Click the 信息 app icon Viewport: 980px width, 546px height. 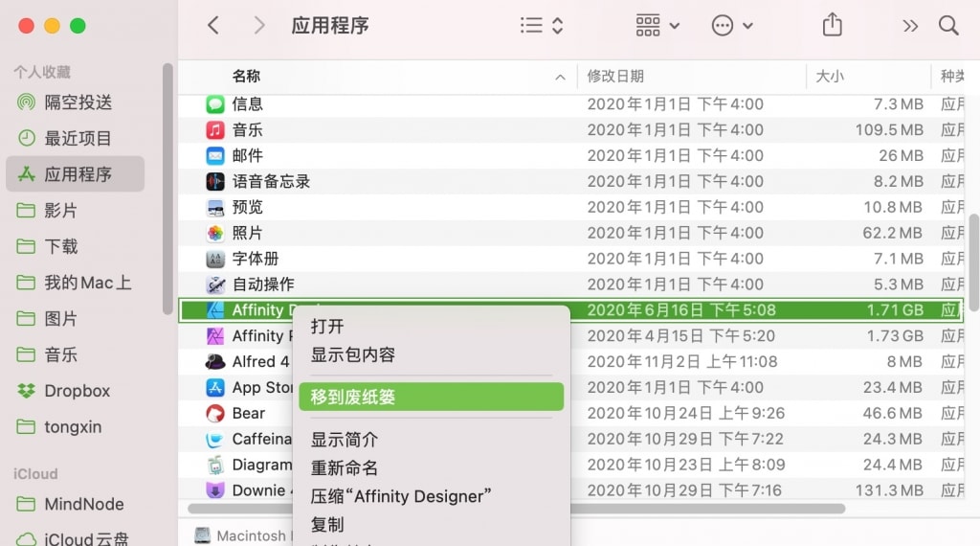[x=215, y=103]
